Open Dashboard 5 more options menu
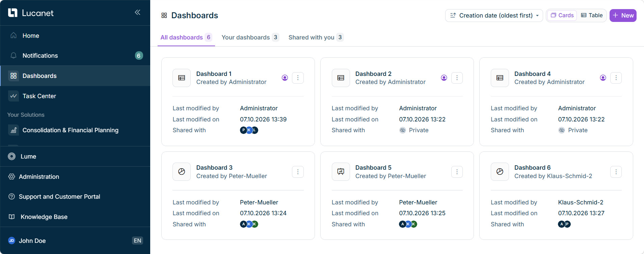The width and height of the screenshot is (644, 254). (x=457, y=172)
